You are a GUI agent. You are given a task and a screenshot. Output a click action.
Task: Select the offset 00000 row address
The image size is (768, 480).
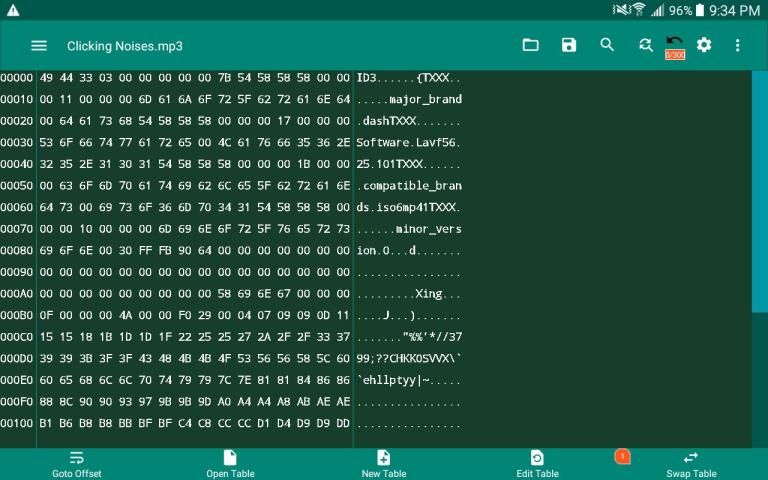coord(17,78)
